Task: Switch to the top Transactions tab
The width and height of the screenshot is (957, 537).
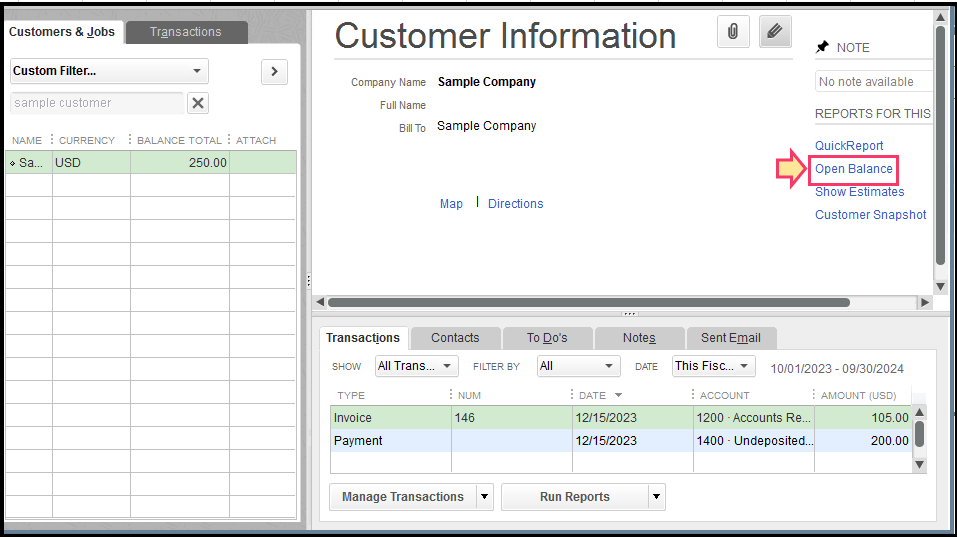Action: [186, 32]
